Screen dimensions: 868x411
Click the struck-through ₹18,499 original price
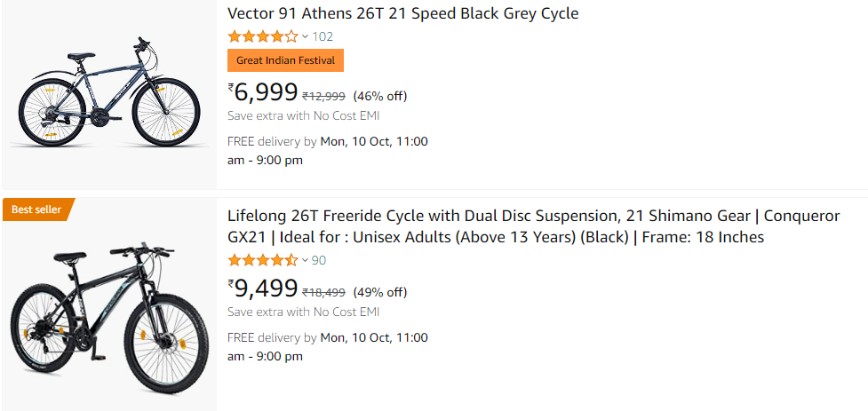click(x=324, y=292)
